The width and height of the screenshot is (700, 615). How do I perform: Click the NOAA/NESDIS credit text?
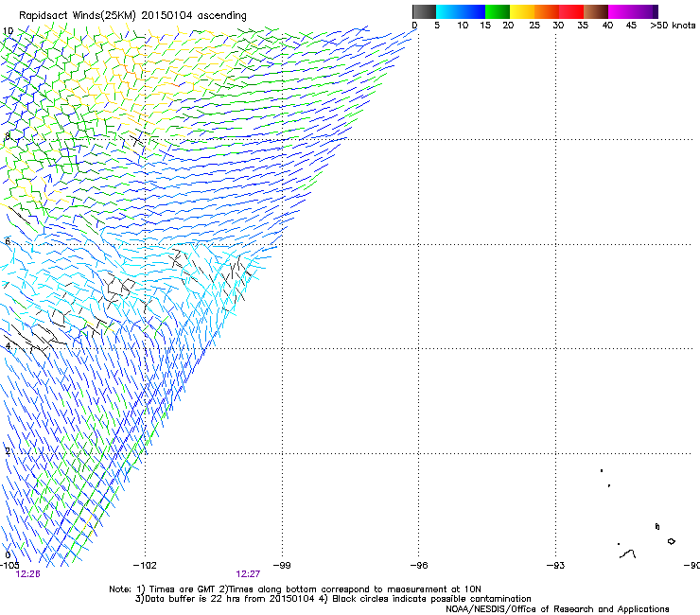coord(557,609)
